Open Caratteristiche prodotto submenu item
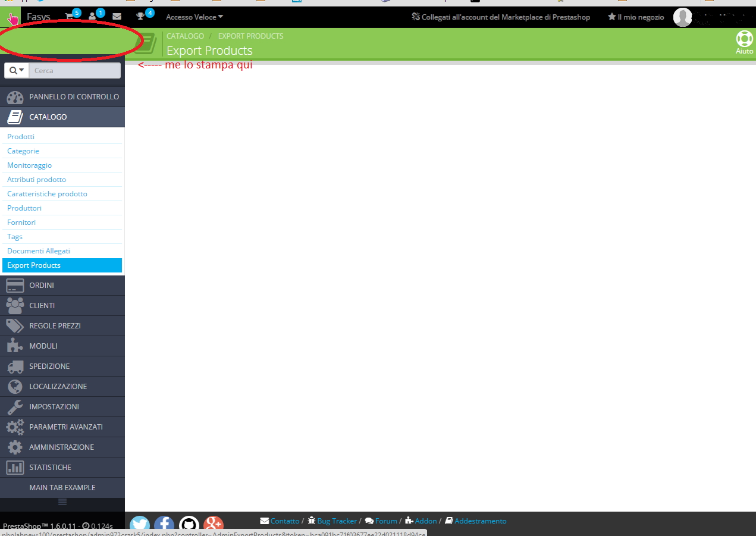Screen dimensions: 756x539 [x=47, y=194]
